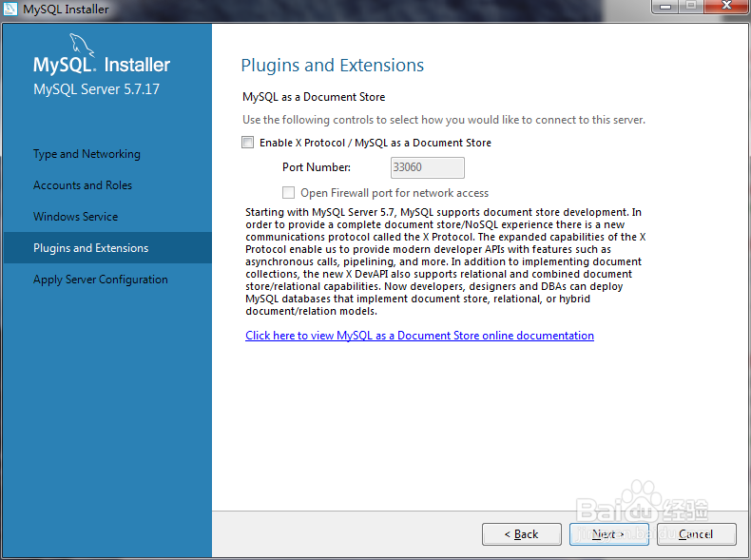Click the maximize button in title bar
Screen dimensions: 751x560
click(691, 7)
